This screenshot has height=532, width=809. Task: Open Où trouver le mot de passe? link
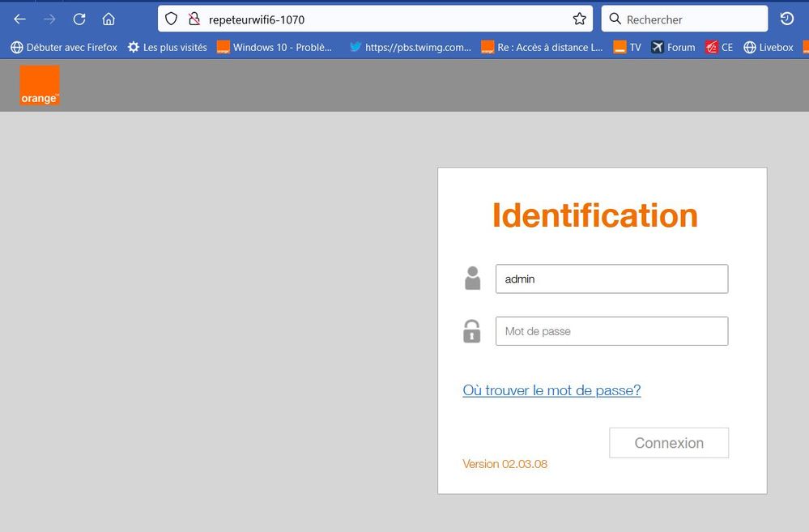click(x=551, y=390)
